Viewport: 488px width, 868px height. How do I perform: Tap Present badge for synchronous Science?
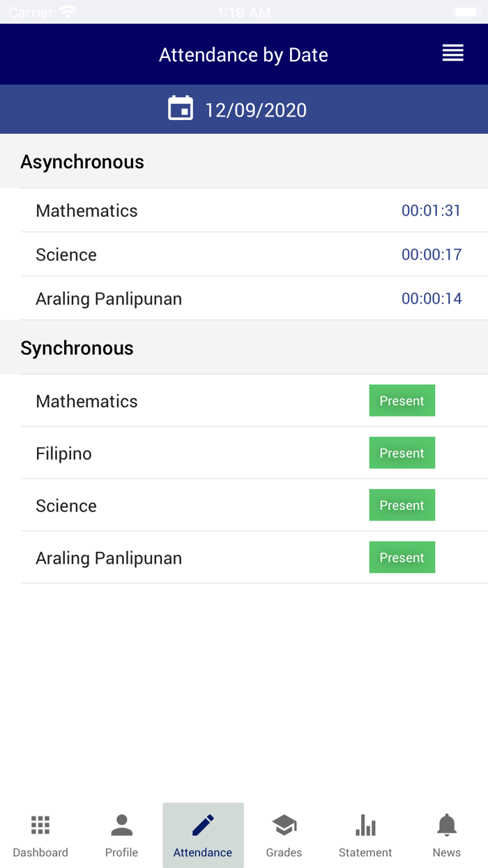pos(402,505)
